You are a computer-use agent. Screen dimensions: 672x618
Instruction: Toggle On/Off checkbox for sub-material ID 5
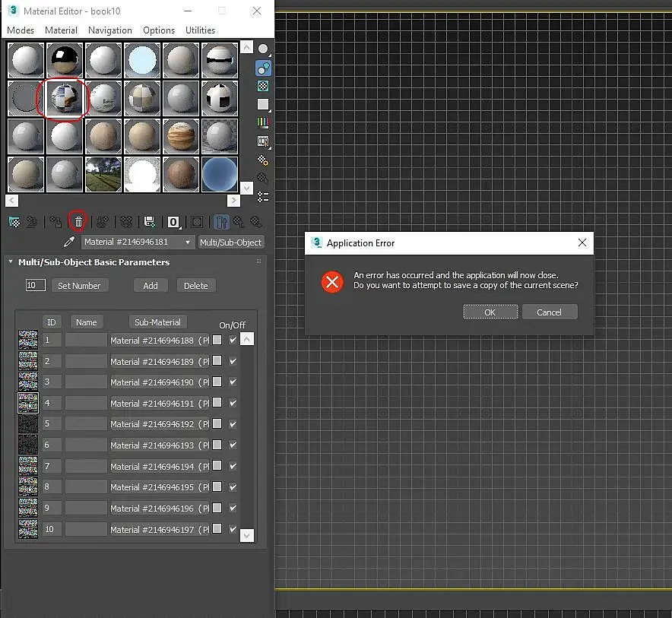(233, 424)
